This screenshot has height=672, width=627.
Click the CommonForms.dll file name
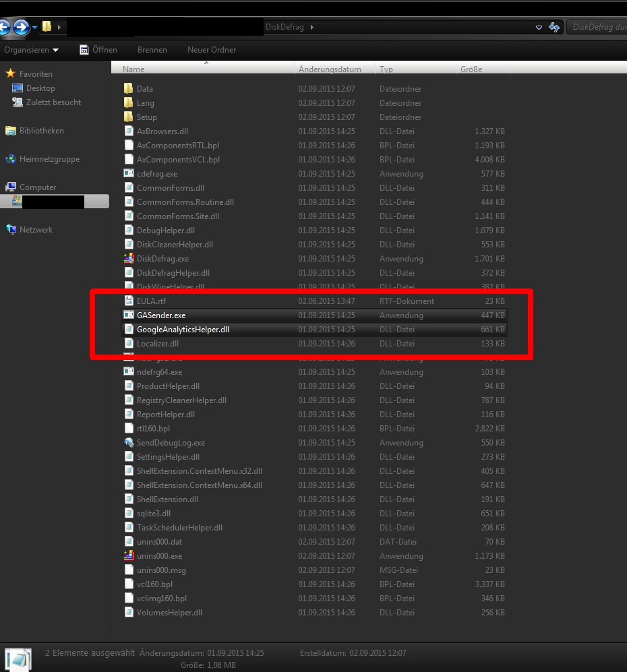[x=171, y=187]
